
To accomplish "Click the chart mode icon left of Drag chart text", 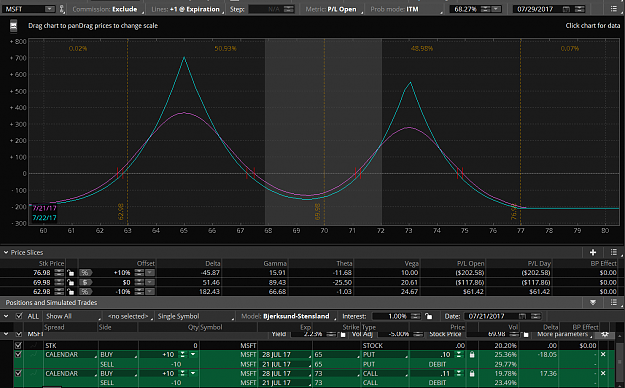I will click(x=13, y=26).
